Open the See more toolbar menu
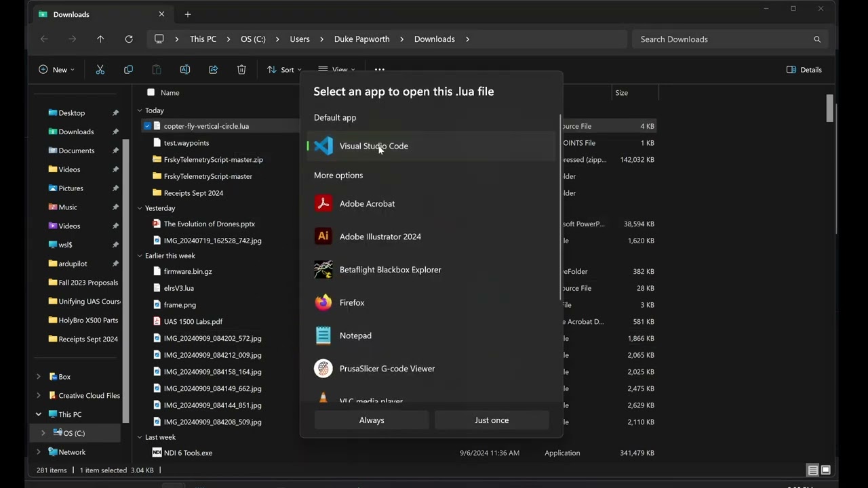This screenshot has width=868, height=488. (380, 70)
